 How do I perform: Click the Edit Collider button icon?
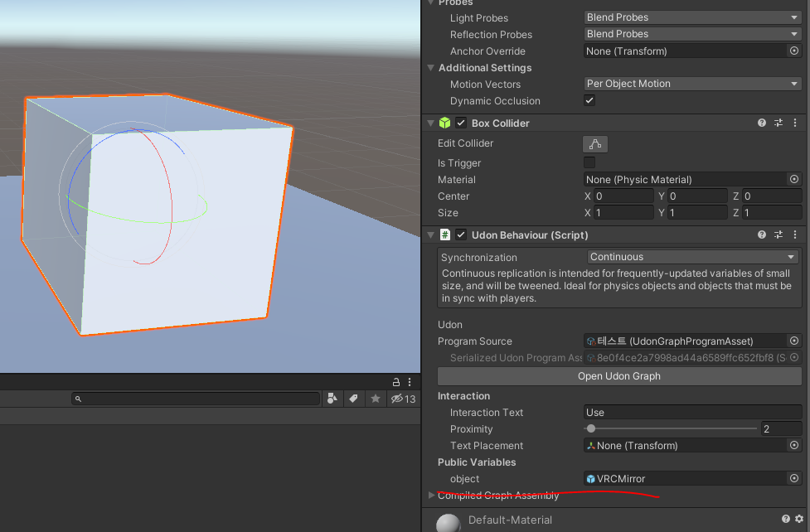595,144
